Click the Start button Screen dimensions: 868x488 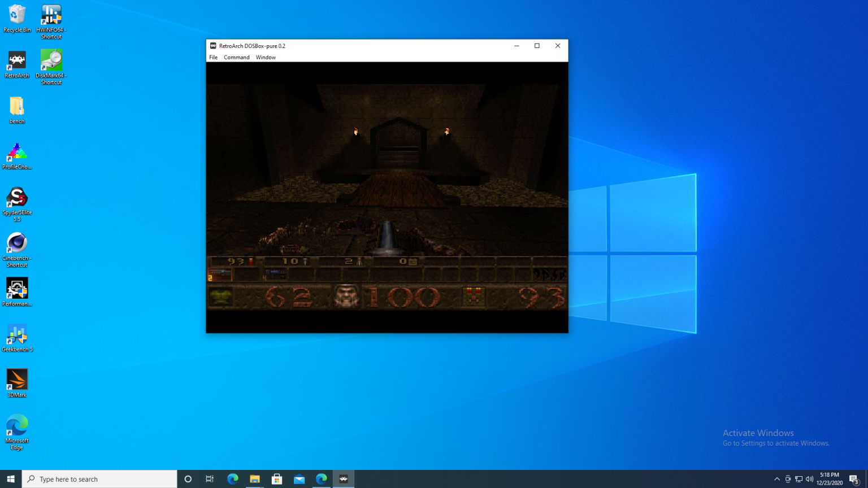11,478
